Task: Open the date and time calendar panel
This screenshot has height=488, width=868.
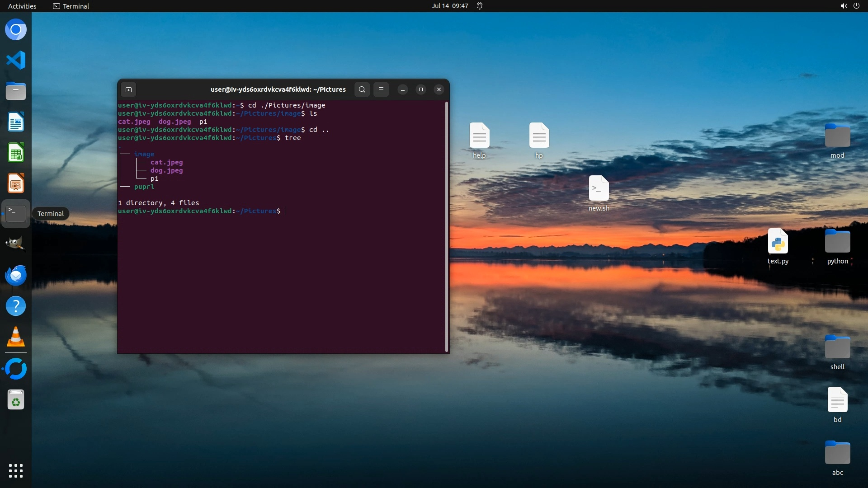Action: click(x=449, y=6)
